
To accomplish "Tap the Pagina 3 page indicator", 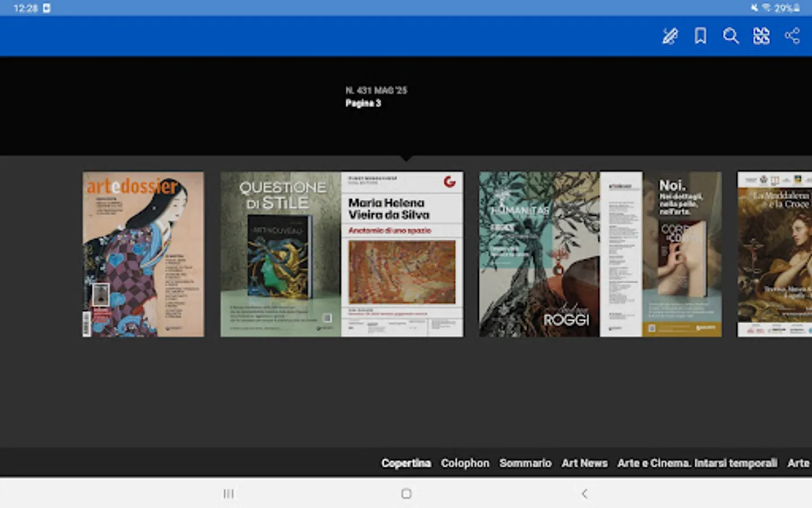I will pyautogui.click(x=363, y=103).
